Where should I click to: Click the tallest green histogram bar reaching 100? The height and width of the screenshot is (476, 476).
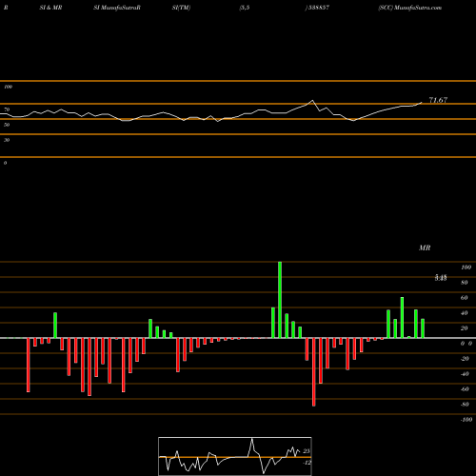(x=280, y=300)
